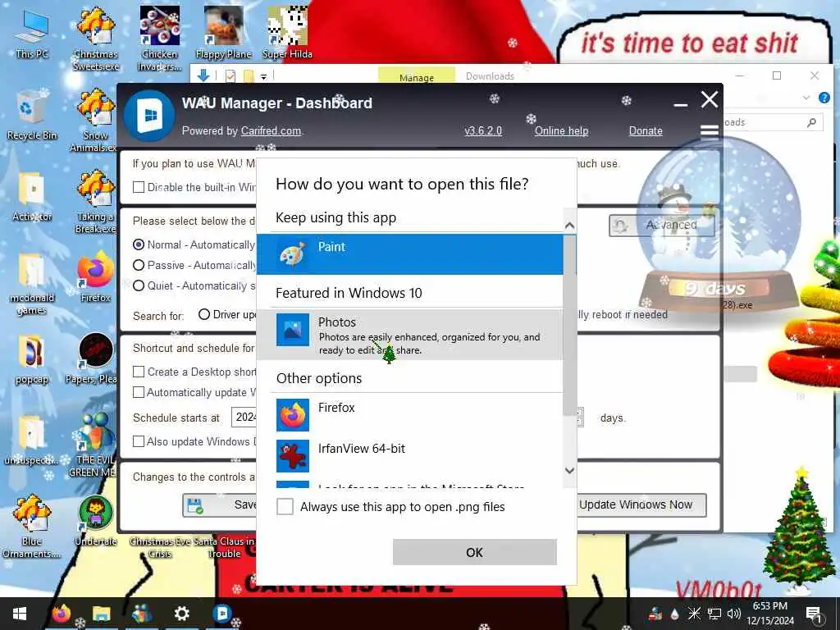Launch THE EVIL GREEN ME shortcut

(x=96, y=445)
